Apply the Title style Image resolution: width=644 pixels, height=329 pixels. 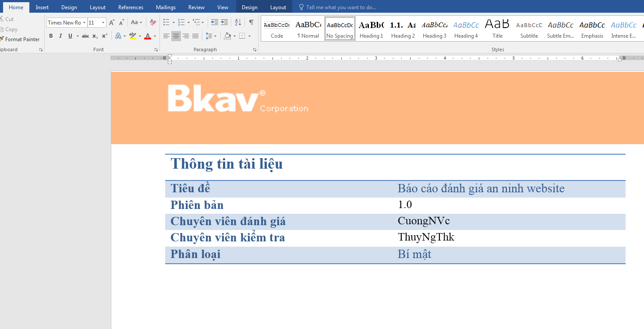(x=497, y=29)
